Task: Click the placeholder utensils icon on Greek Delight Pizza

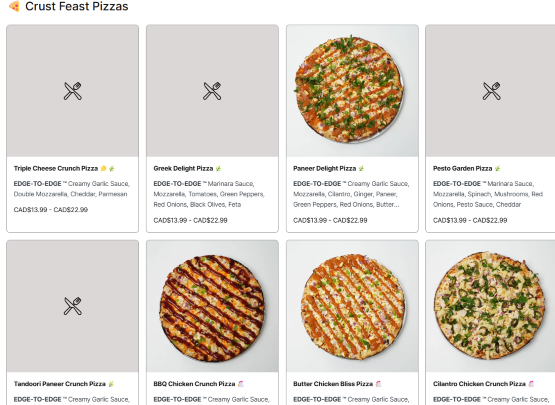Action: click(212, 91)
